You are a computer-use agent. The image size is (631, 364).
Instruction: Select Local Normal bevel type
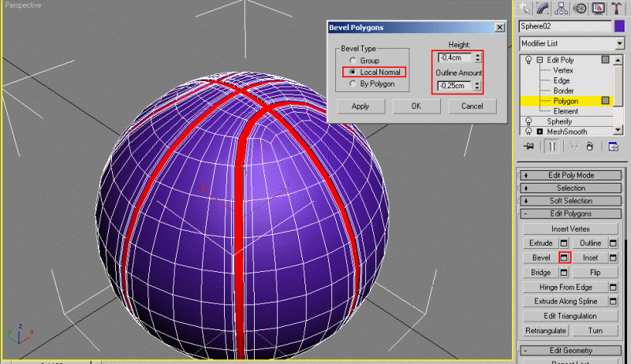click(x=353, y=72)
